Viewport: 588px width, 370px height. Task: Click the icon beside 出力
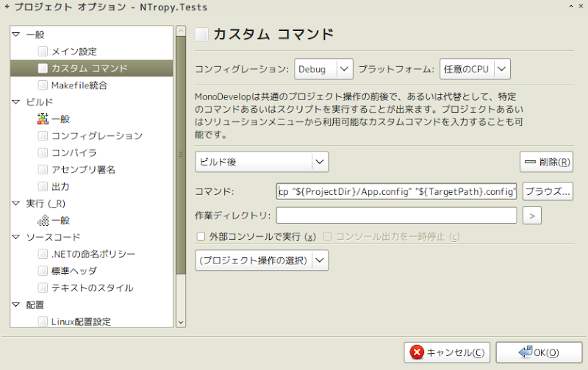43,186
